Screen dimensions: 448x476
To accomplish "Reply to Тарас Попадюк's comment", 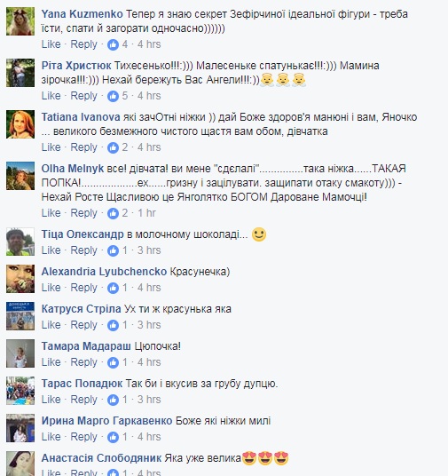I will [83, 400].
